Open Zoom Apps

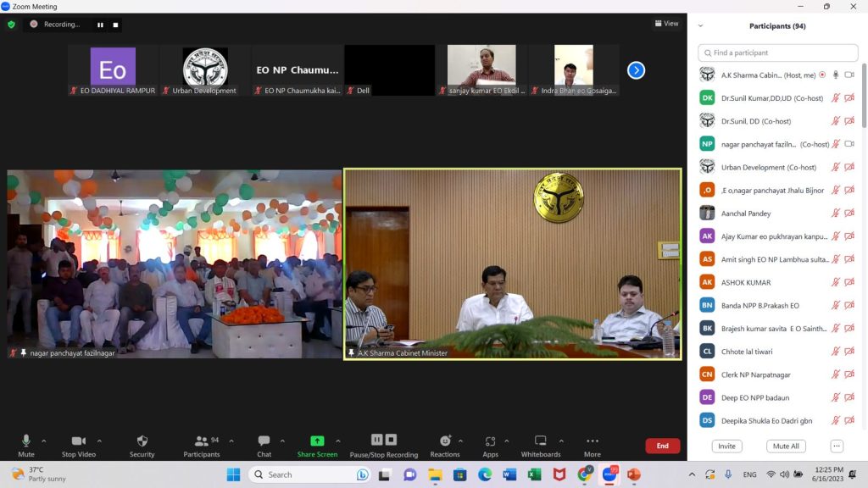tap(491, 446)
